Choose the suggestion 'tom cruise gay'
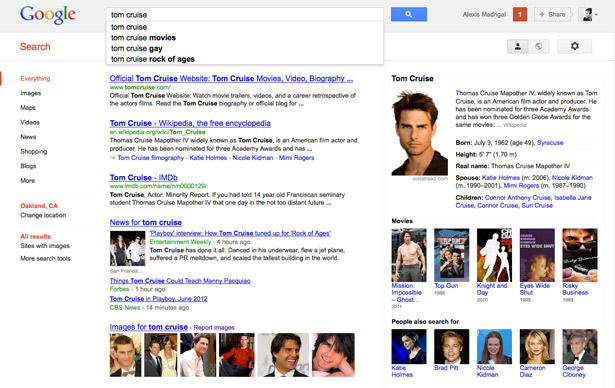 245,48
